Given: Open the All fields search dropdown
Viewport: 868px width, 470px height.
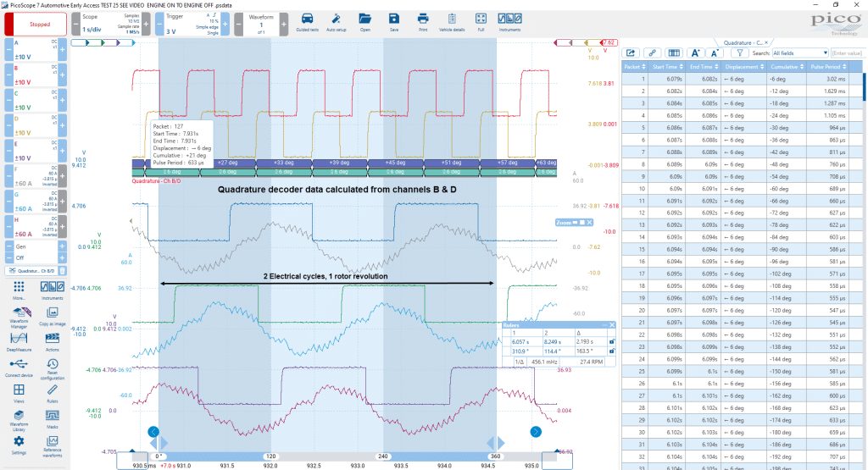Looking at the screenshot, I should click(800, 53).
